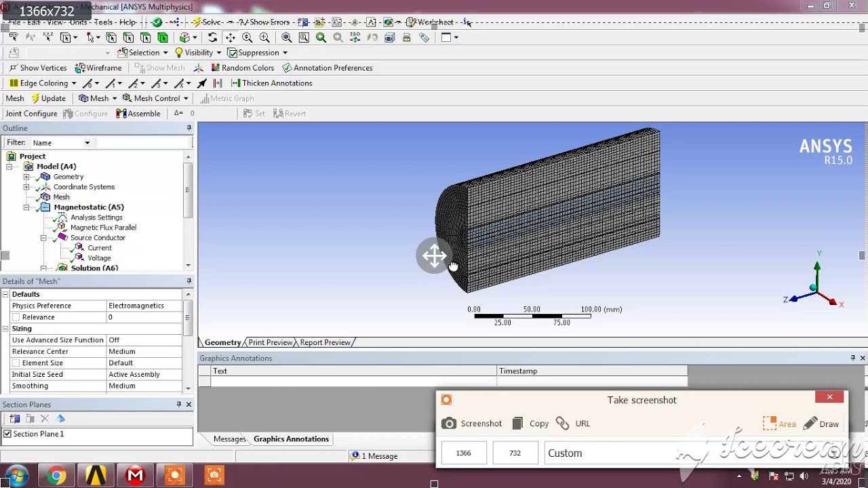Click the Annotation Preferences icon
Image resolution: width=868 pixels, height=488 pixels.
(x=287, y=68)
